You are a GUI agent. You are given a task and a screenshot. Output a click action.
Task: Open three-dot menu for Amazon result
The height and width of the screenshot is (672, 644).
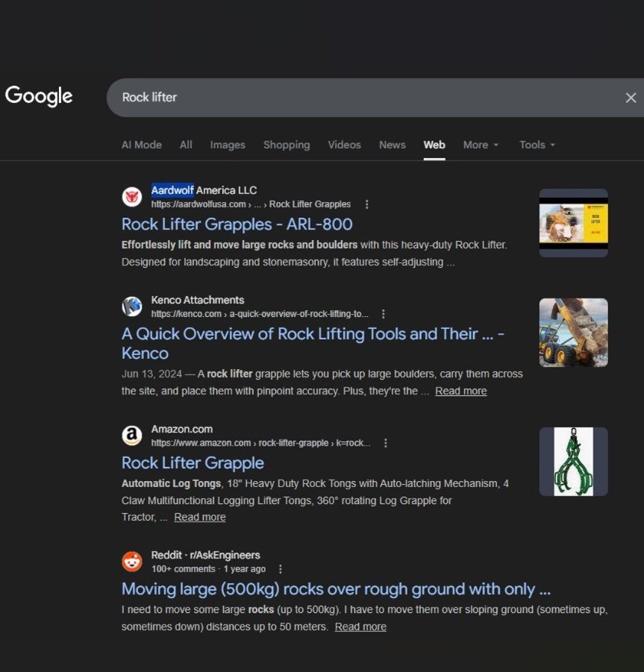386,443
